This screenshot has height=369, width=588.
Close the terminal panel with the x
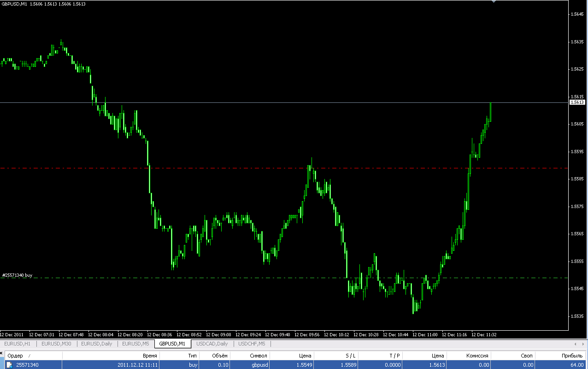coord(1,353)
